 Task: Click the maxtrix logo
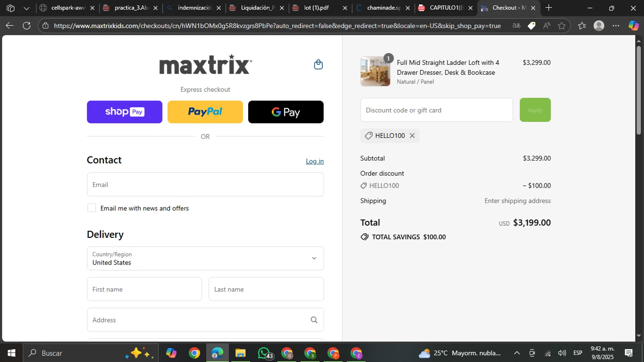[x=206, y=64]
